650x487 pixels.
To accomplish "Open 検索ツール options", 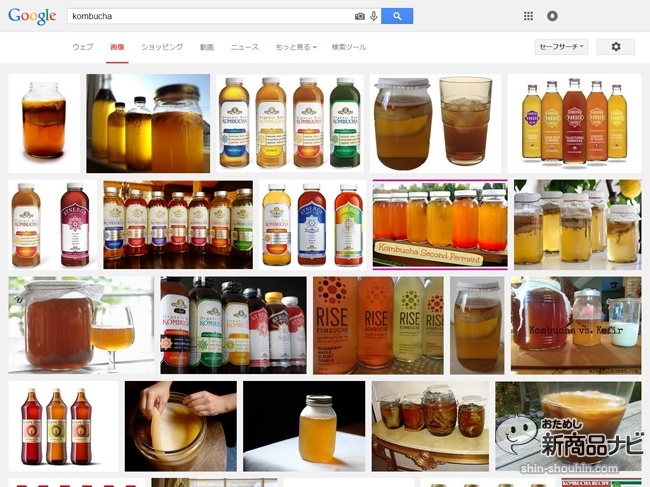I will pos(349,47).
